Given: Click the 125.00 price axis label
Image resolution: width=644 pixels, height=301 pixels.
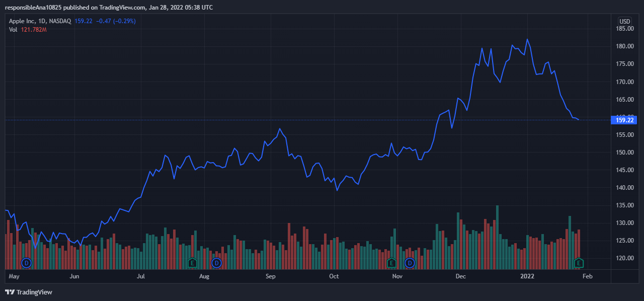Looking at the screenshot, I should (624, 241).
